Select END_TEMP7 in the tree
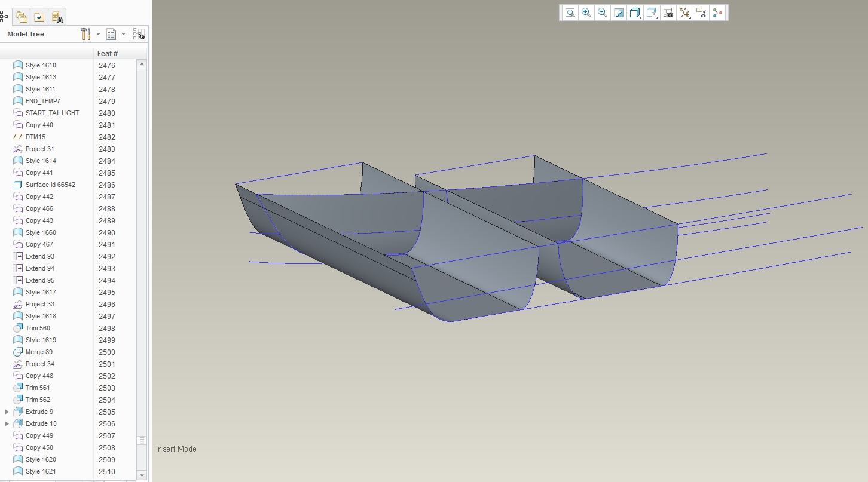 [x=42, y=101]
